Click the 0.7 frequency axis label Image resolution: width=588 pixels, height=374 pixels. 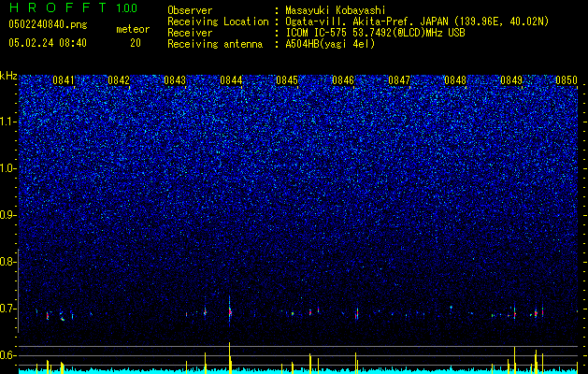click(7, 309)
